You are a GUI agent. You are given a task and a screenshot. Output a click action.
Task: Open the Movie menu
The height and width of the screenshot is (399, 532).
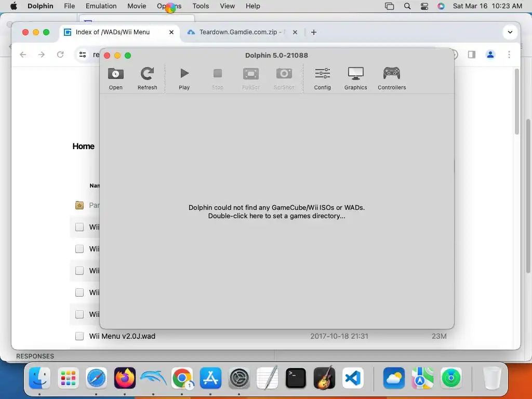(x=137, y=6)
